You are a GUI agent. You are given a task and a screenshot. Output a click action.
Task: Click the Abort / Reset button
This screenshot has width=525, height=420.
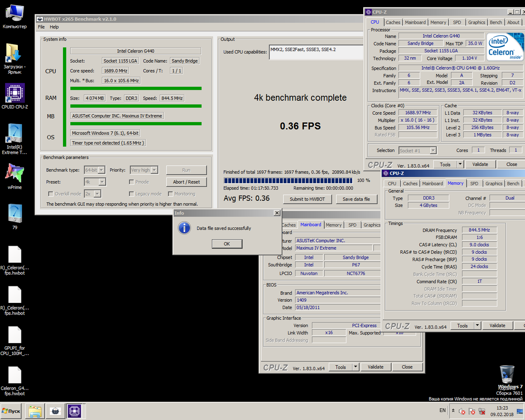(x=186, y=182)
